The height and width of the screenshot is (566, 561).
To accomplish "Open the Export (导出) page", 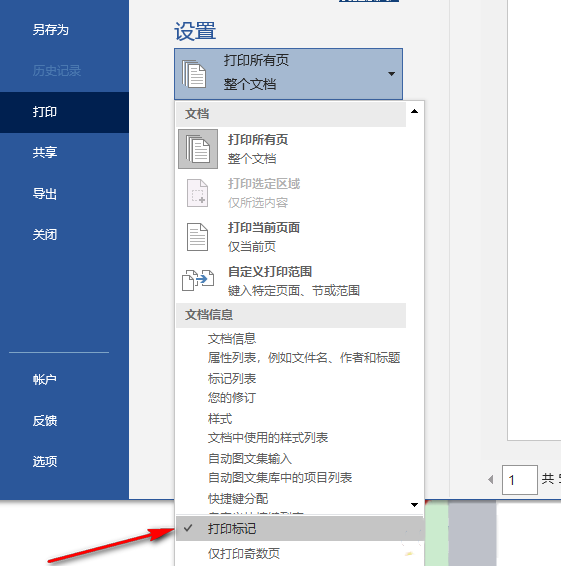I will coord(45,194).
